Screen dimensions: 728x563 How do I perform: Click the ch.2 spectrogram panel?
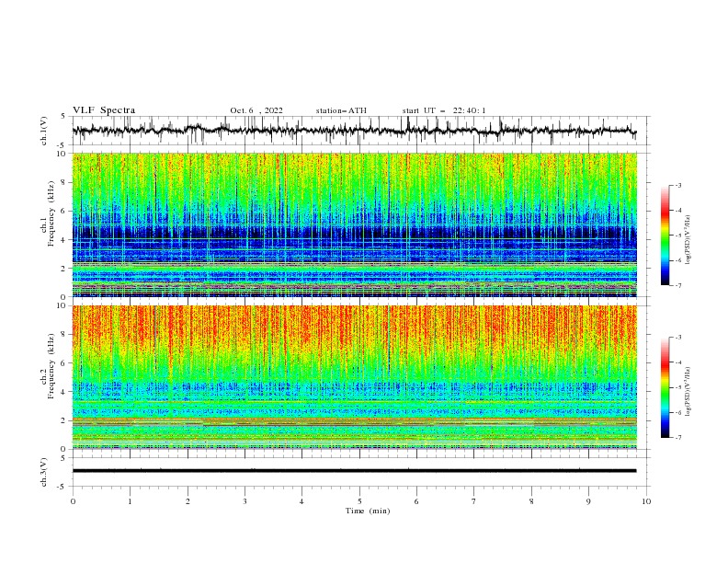coord(354,377)
